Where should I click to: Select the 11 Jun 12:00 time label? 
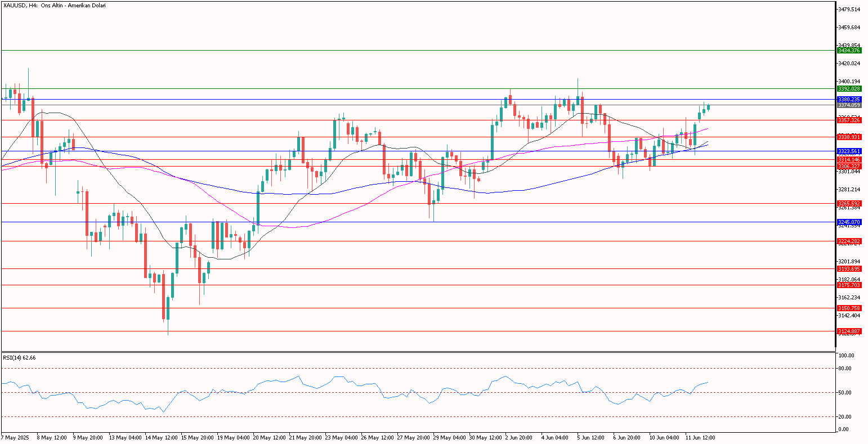point(701,437)
